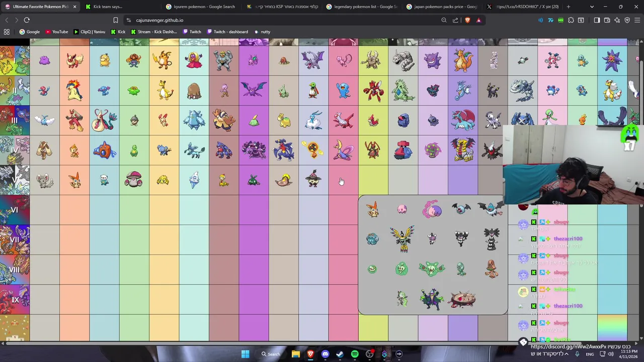Pick Swoobat from the popup
This screenshot has height=362, width=644.
click(491, 209)
